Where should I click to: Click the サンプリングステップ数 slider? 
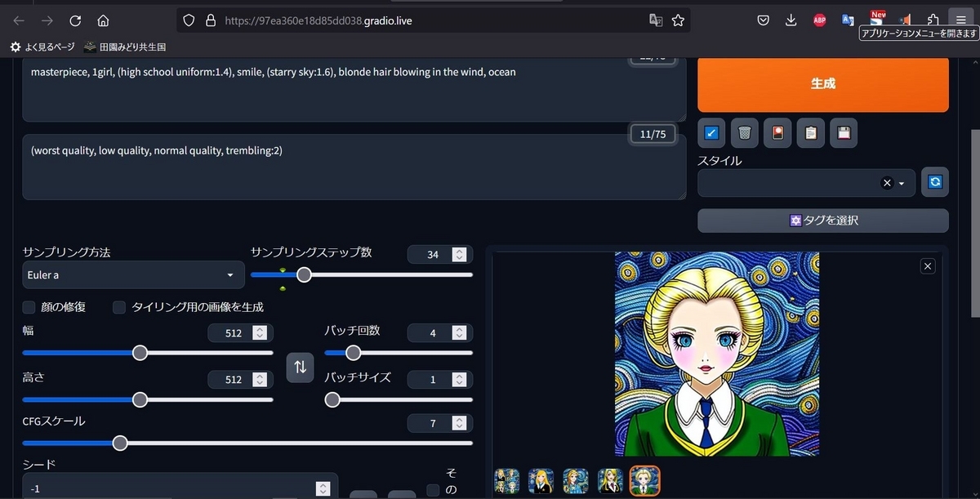click(x=362, y=275)
